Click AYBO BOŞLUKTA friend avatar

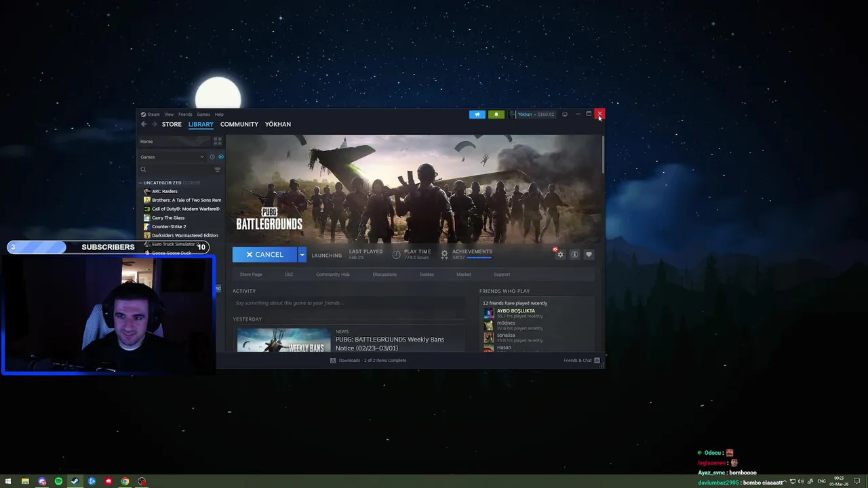489,313
